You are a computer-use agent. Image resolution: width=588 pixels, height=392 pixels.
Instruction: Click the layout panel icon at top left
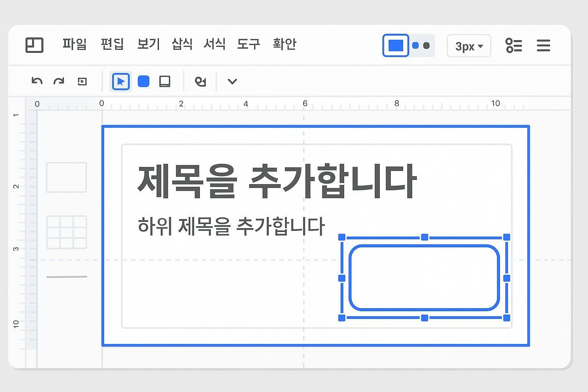tap(34, 45)
